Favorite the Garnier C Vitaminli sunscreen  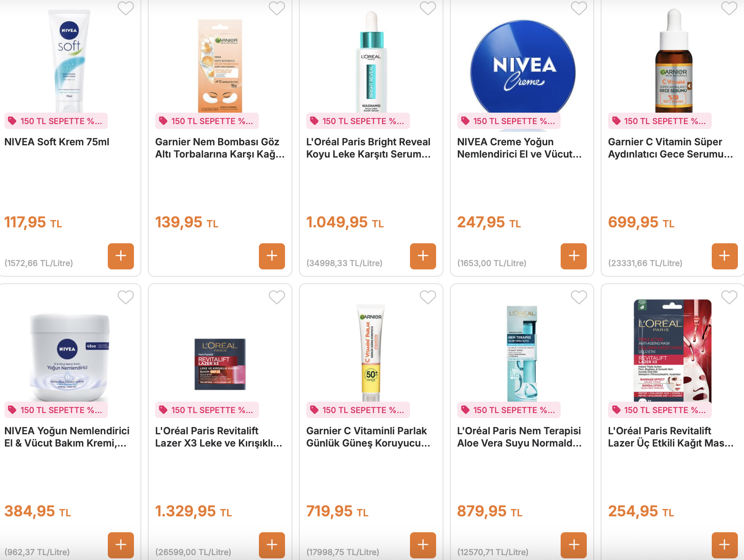428,297
